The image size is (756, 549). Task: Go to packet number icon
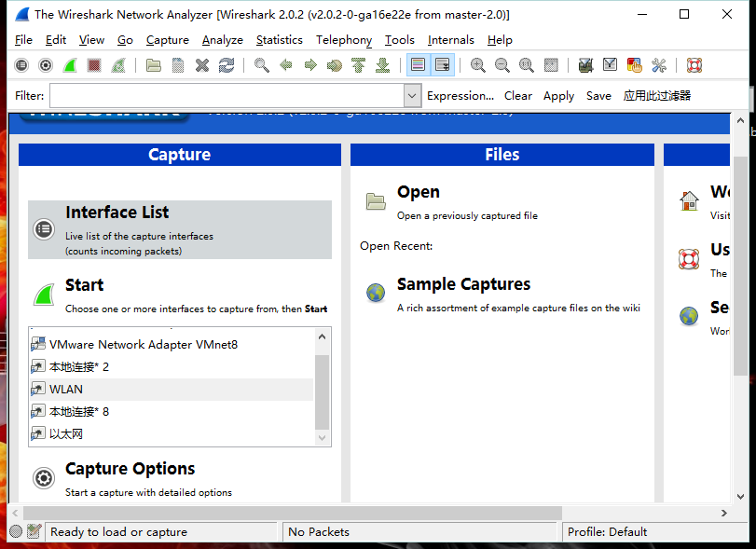(334, 65)
